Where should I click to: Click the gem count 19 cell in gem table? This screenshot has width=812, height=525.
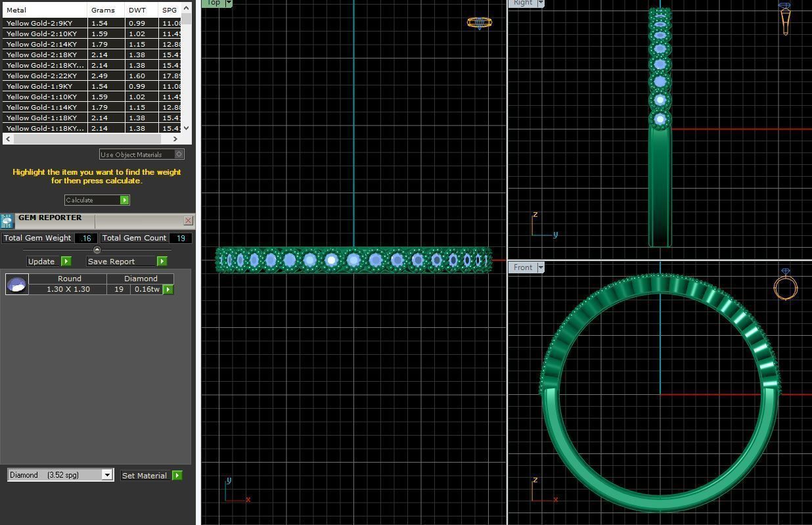pyautogui.click(x=118, y=289)
